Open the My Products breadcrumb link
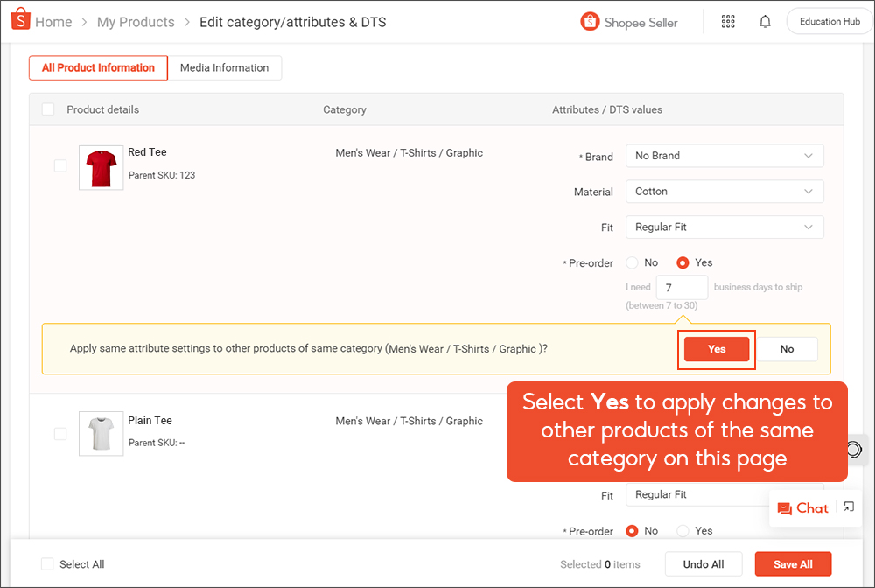The image size is (875, 588). [136, 21]
